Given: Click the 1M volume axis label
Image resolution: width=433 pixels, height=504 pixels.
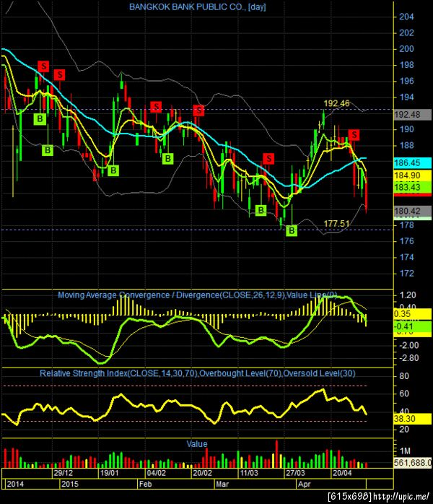Looking at the screenshot, I should [405, 451].
